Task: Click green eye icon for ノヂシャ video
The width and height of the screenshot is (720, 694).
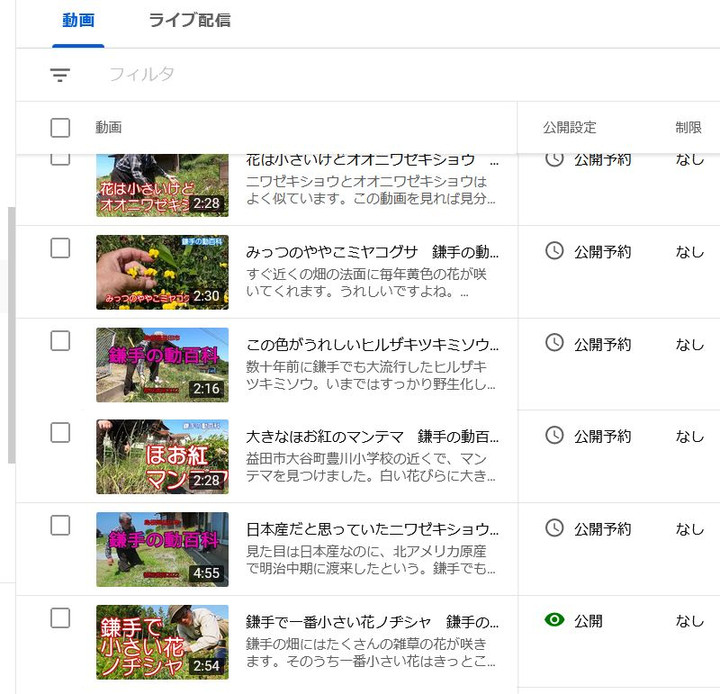Action: [554, 620]
